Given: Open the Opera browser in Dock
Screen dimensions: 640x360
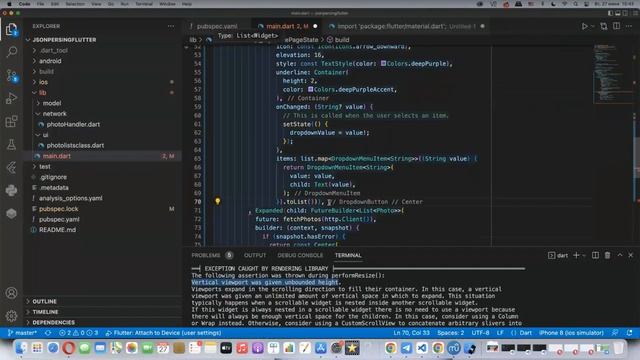Looking at the screenshot, I should pos(69,348).
